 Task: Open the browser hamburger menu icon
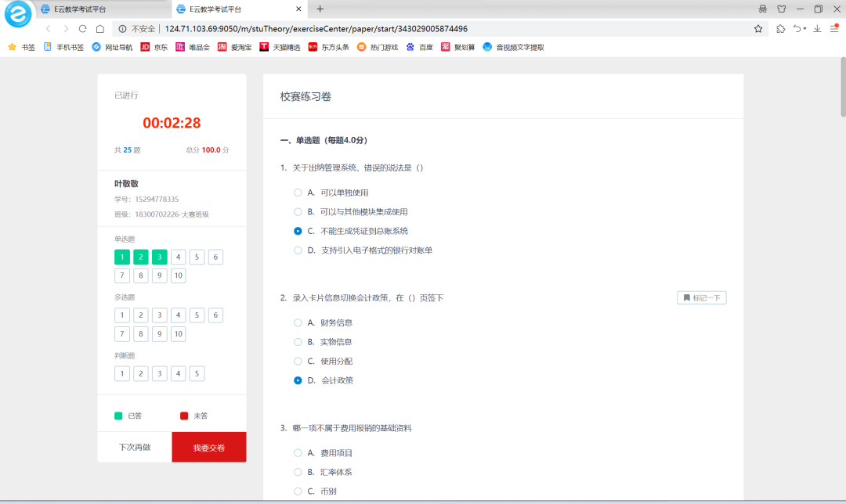point(834,28)
